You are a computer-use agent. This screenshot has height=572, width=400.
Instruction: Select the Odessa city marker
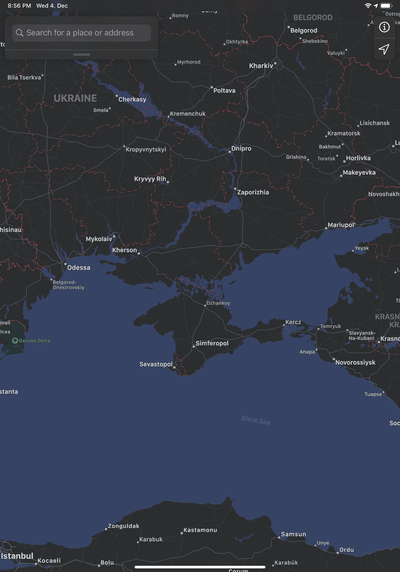(65, 264)
